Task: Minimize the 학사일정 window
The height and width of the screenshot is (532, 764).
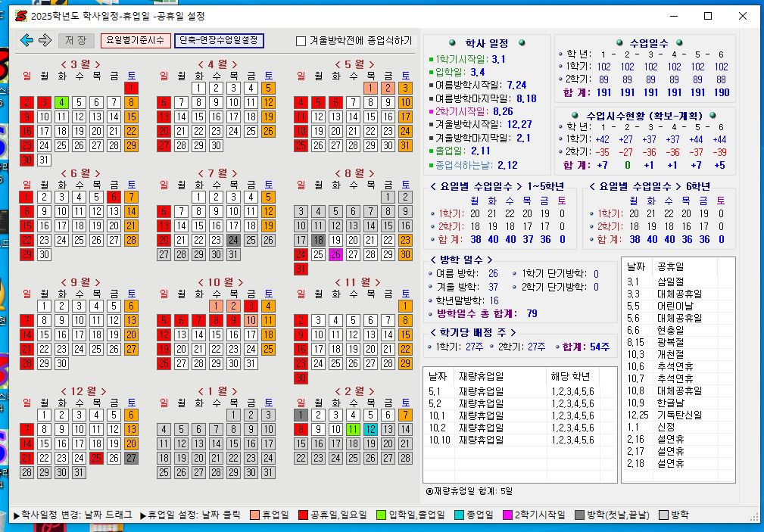Action: click(674, 16)
